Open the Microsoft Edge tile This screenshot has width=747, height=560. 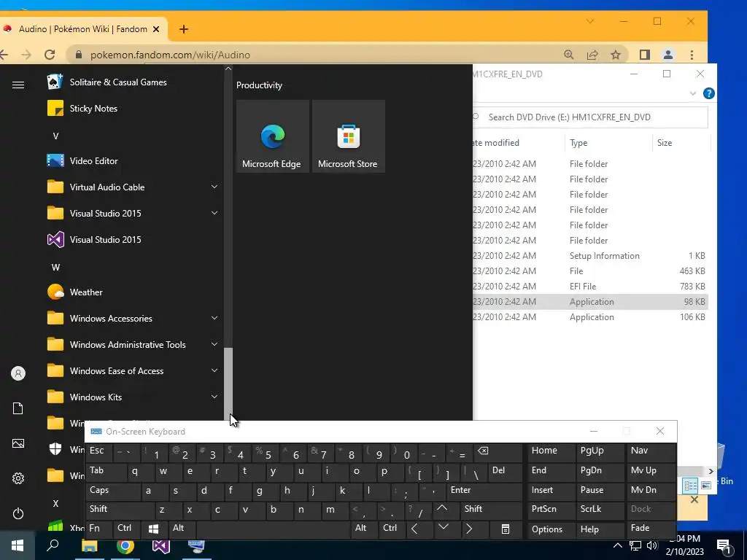point(273,136)
